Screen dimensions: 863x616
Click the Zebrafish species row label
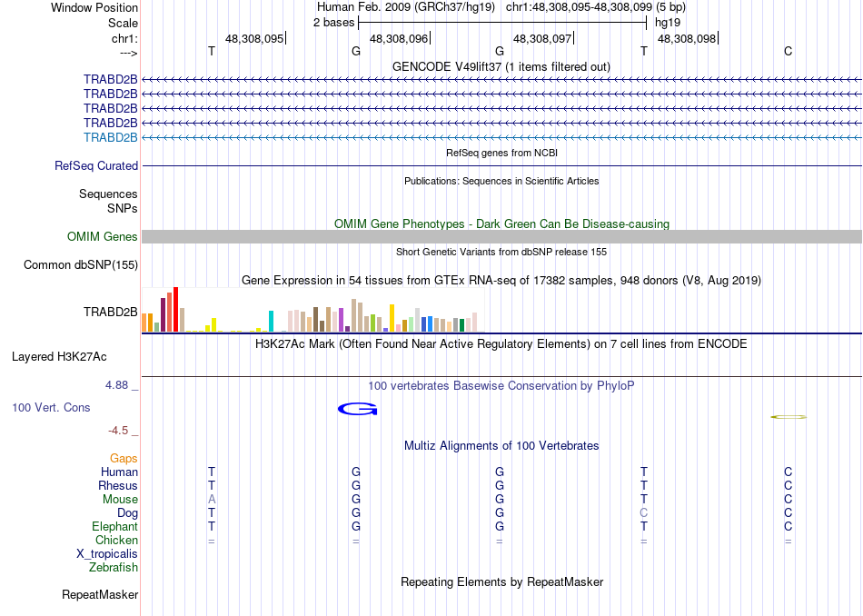(x=114, y=568)
